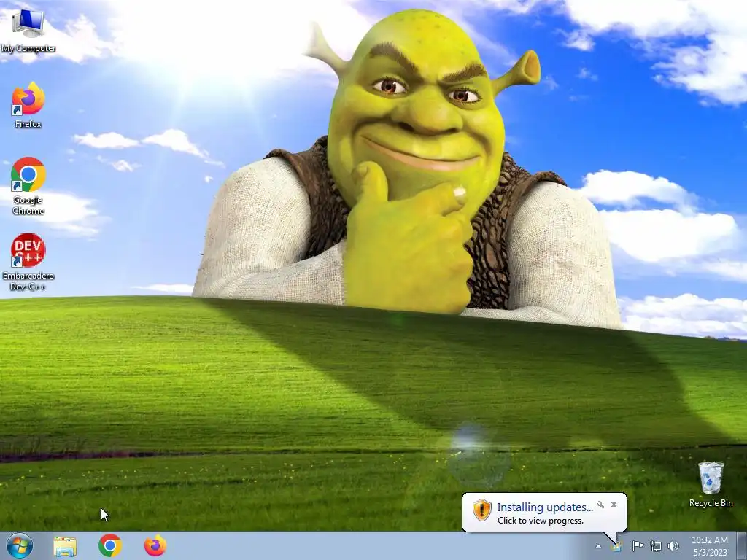Select the Google Chrome desktop shortcut
This screenshot has height=560, width=747.
(28, 186)
